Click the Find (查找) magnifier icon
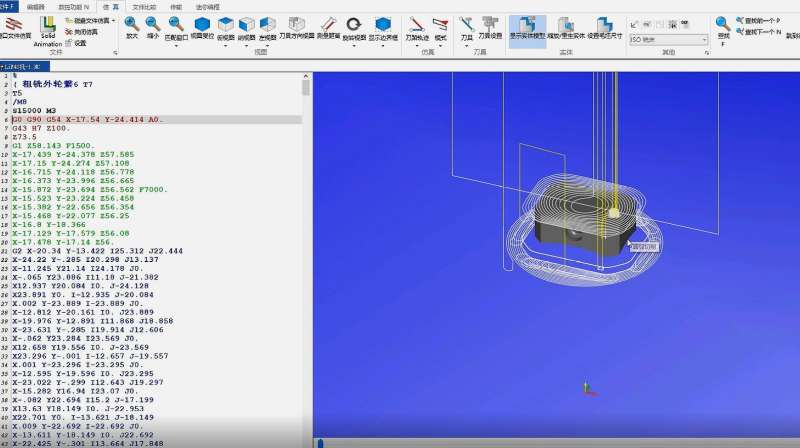The width and height of the screenshot is (800, 448). [x=724, y=25]
